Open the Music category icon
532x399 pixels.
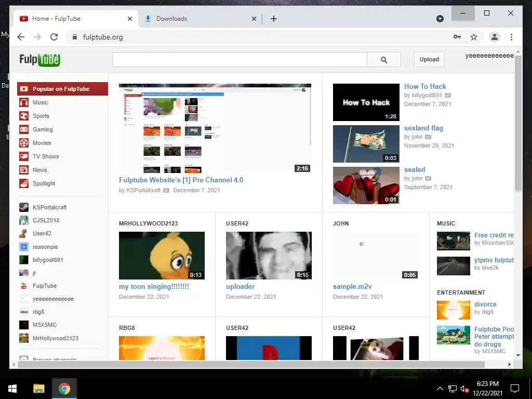click(x=24, y=102)
